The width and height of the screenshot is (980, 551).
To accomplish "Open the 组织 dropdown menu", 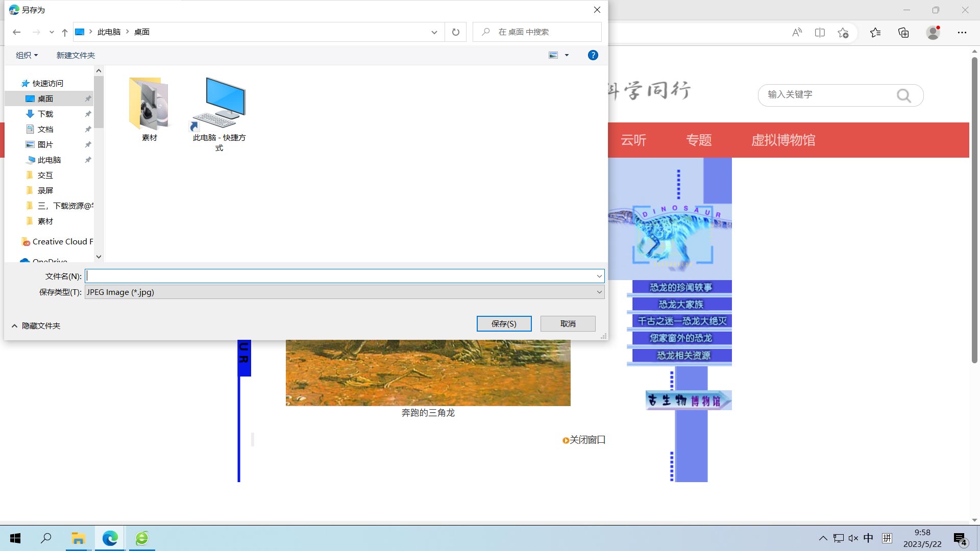I will click(27, 55).
